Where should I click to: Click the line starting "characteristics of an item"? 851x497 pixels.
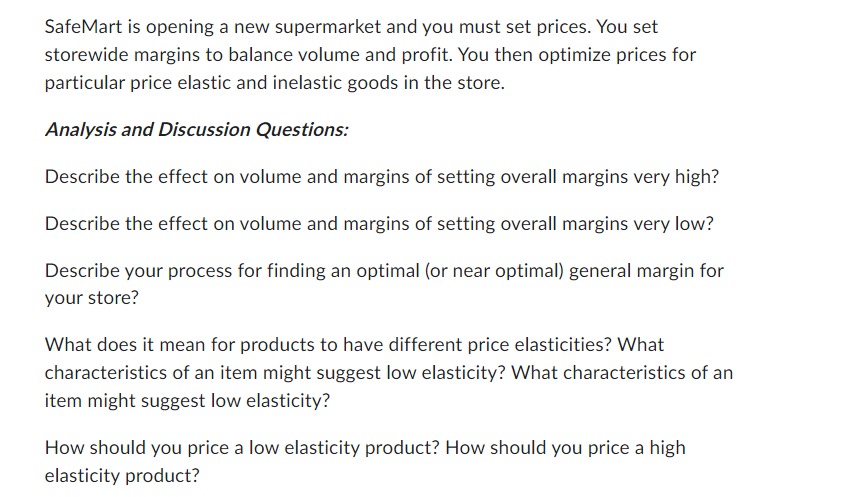tap(389, 373)
